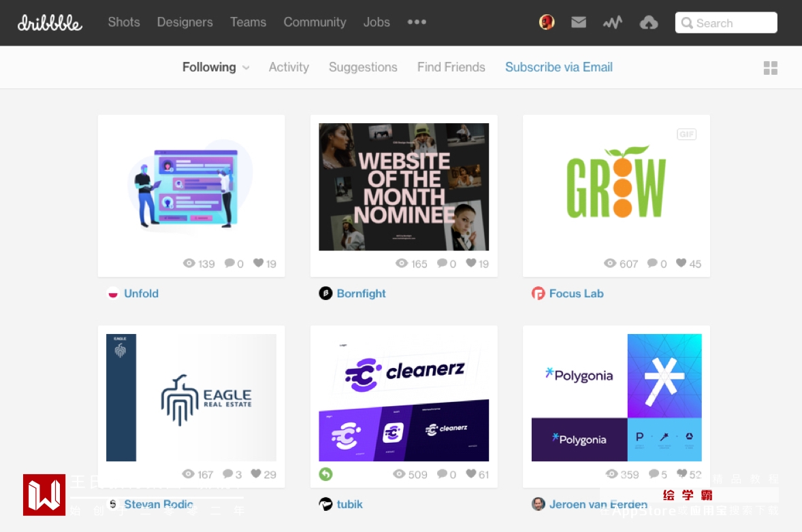Open the user profile avatar in header
The width and height of the screenshot is (802, 532).
(x=547, y=22)
